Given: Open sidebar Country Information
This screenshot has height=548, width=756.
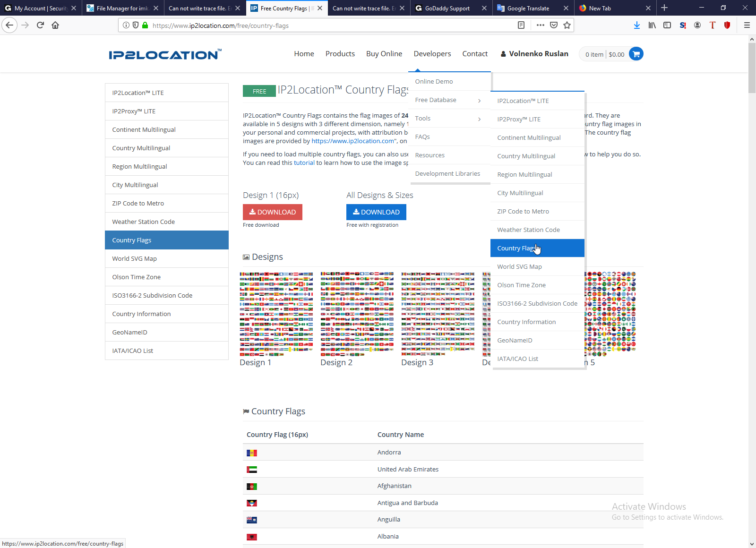Looking at the screenshot, I should [167, 314].
